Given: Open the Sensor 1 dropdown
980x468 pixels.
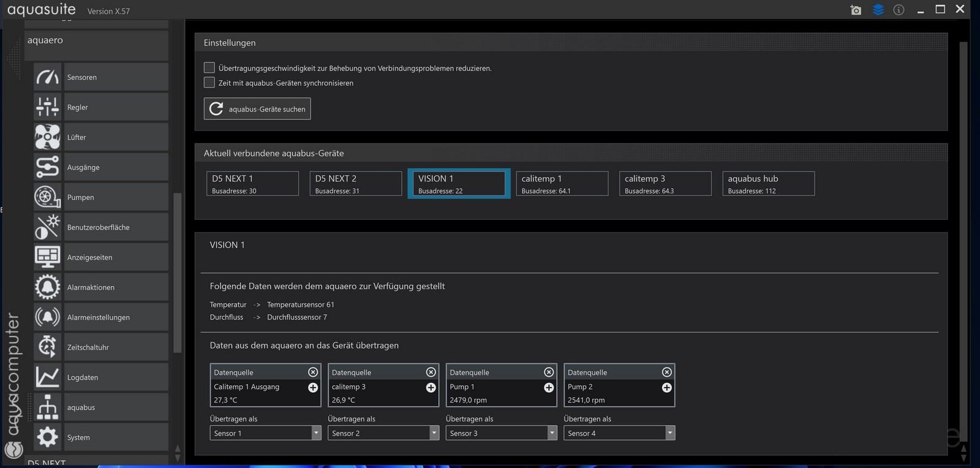Looking at the screenshot, I should [265, 433].
